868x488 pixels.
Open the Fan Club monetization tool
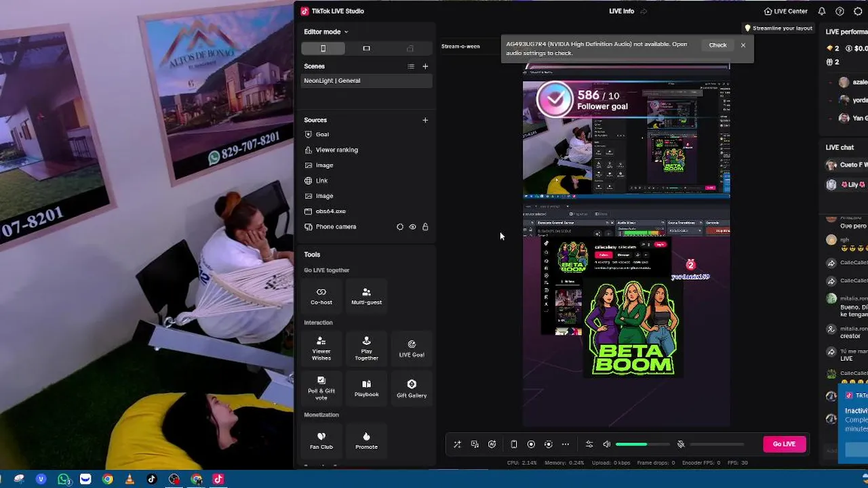coord(321,441)
